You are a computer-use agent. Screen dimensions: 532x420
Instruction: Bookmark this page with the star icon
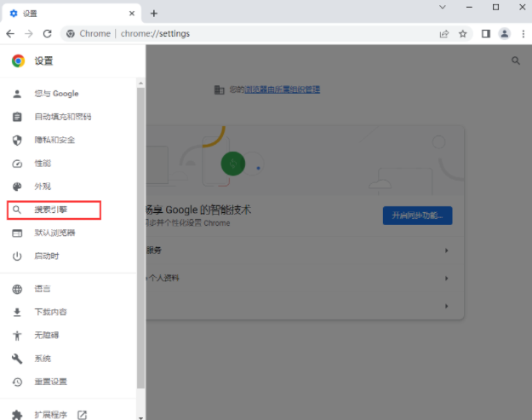(x=463, y=33)
